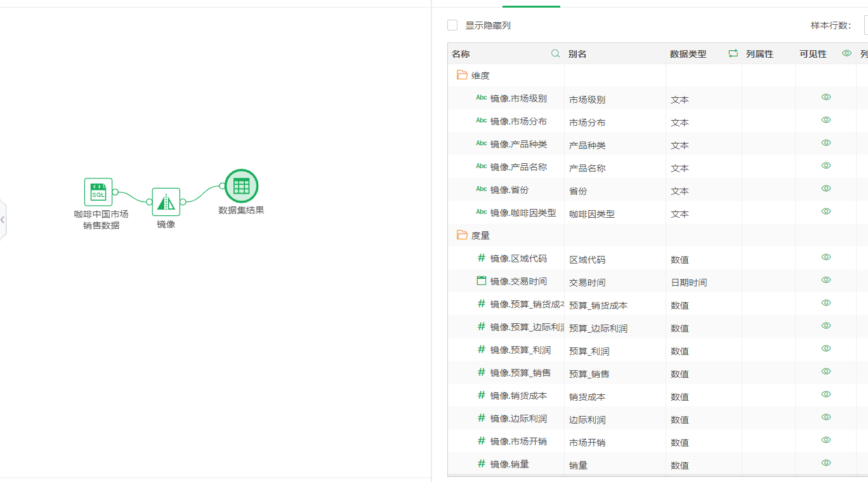Collapse the 度量 folder
Image resolution: width=868 pixels, height=482 pixels.
(462, 236)
